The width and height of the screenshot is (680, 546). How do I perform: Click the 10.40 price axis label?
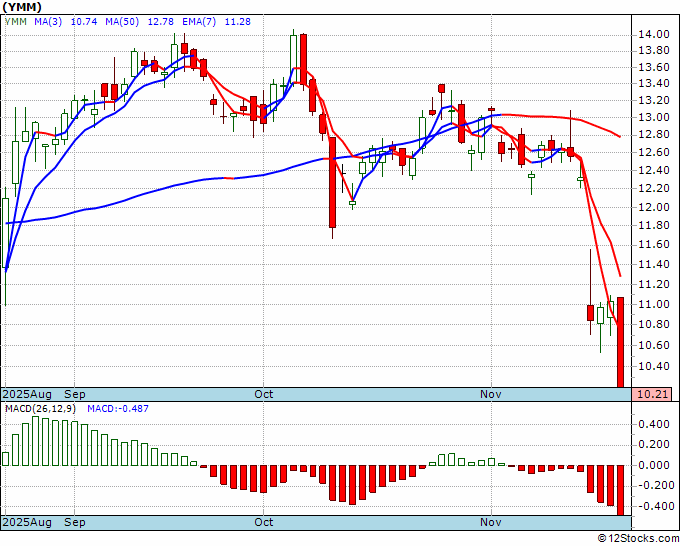[x=654, y=366]
